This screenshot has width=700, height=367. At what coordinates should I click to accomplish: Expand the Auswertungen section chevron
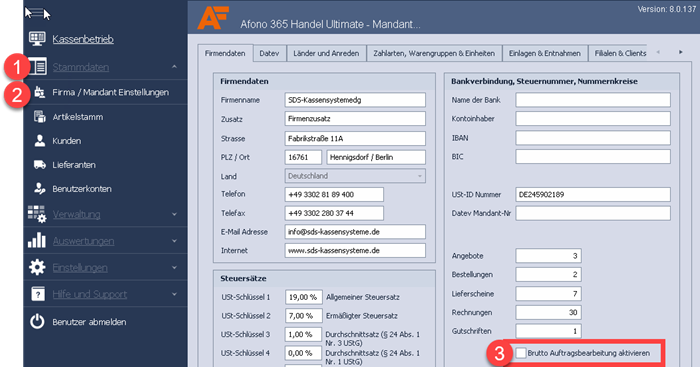point(174,241)
